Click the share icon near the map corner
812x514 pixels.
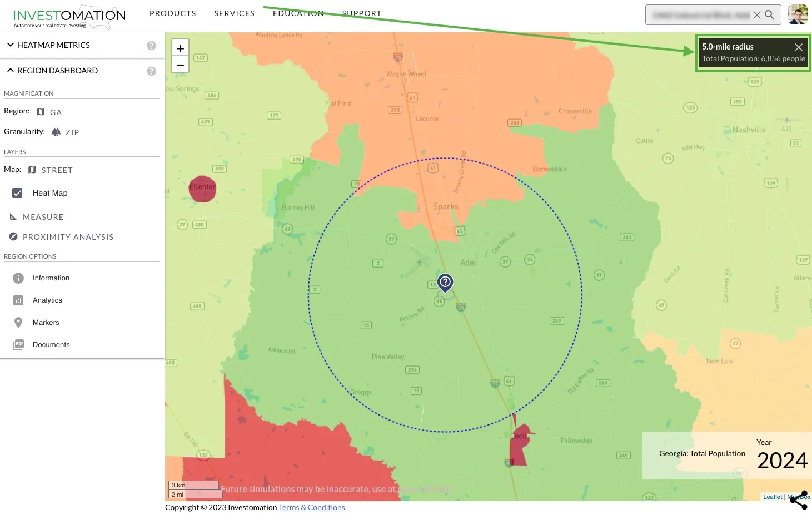(799, 499)
